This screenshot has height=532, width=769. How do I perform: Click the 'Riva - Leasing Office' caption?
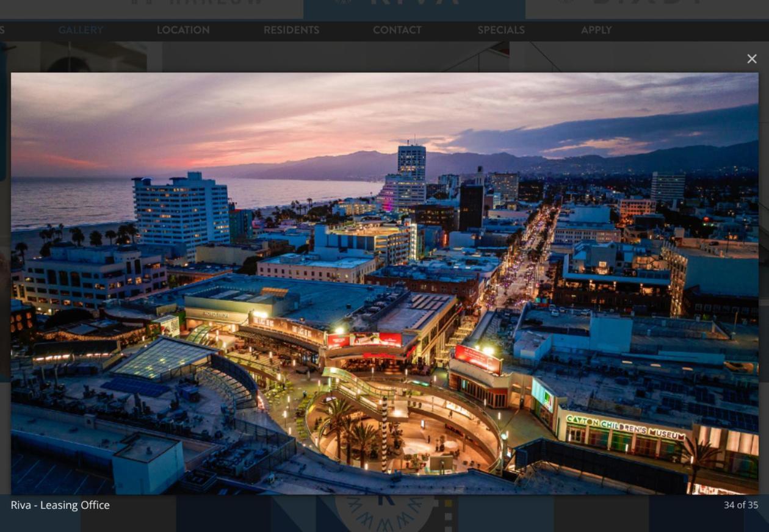point(60,505)
